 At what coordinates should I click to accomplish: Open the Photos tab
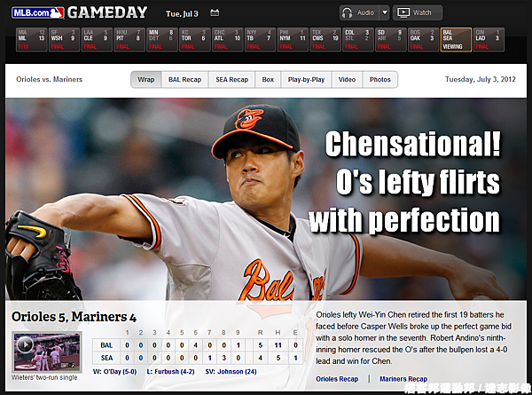coord(380,80)
